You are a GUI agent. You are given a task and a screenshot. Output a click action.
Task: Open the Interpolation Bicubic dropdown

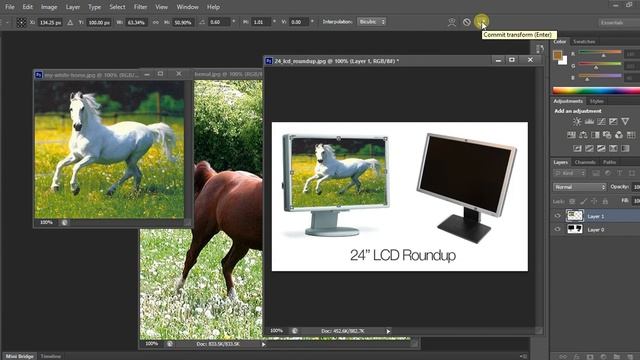pos(371,22)
